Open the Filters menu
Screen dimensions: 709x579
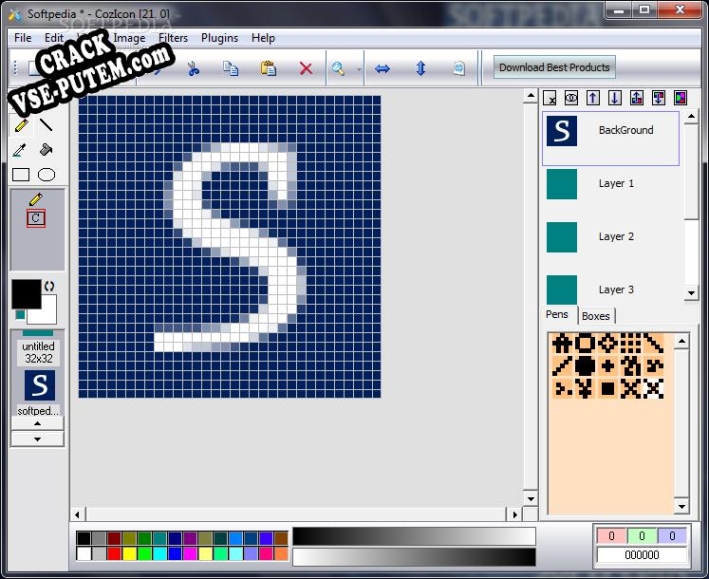(x=173, y=38)
